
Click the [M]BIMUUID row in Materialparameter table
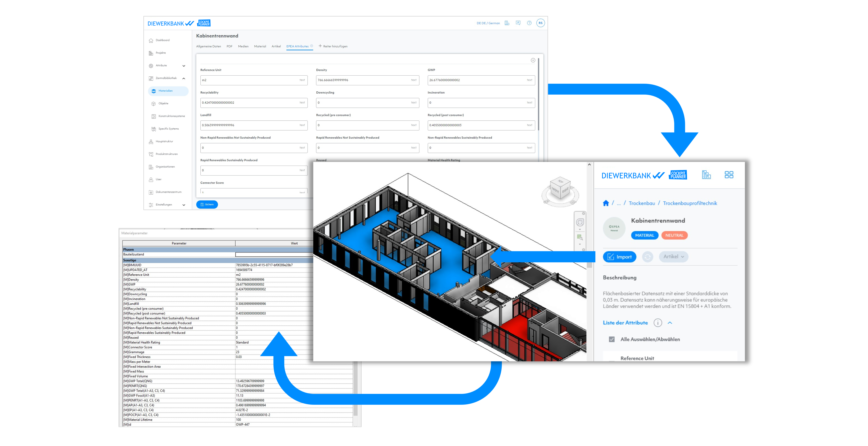[218, 265]
